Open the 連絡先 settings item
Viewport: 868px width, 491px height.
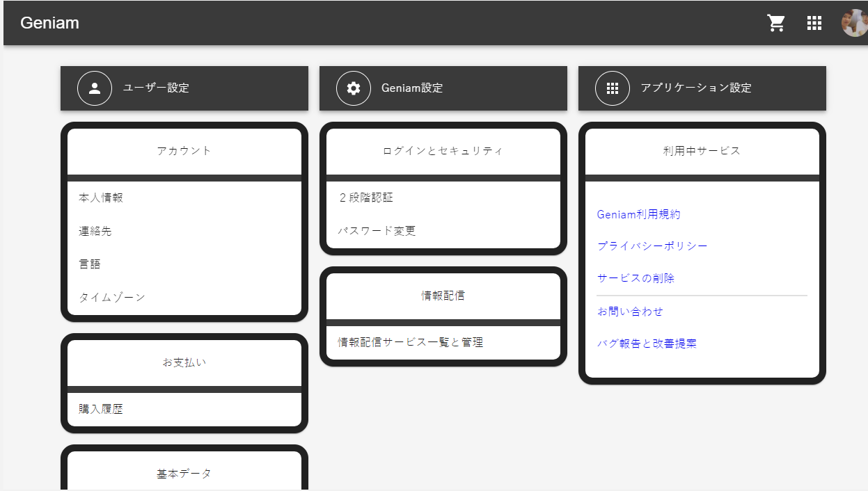coord(95,231)
